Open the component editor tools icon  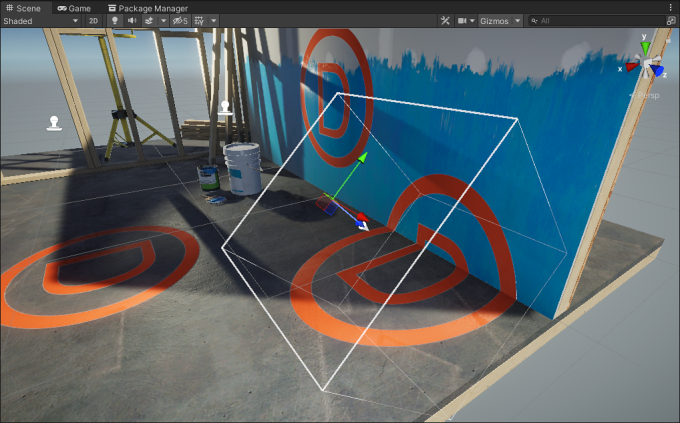click(445, 20)
